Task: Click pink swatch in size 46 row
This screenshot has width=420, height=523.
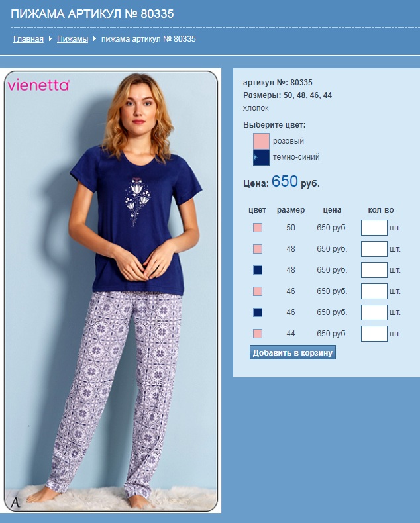Action: tap(258, 291)
